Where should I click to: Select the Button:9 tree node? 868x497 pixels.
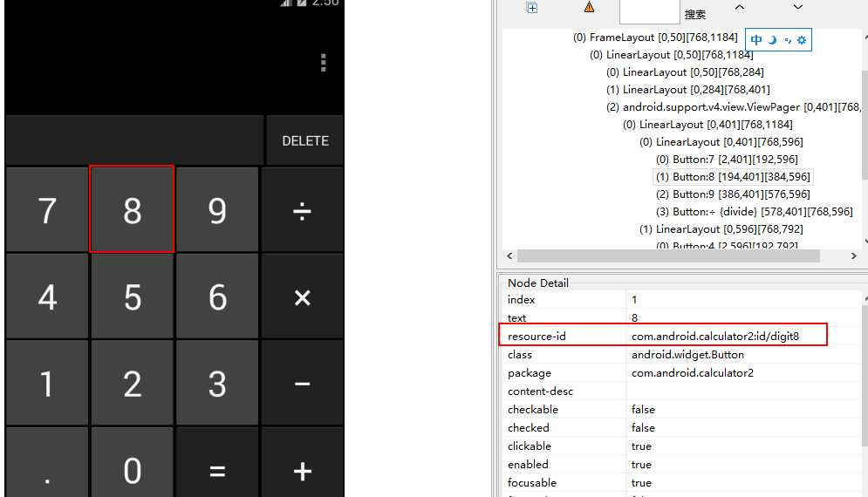733,194
